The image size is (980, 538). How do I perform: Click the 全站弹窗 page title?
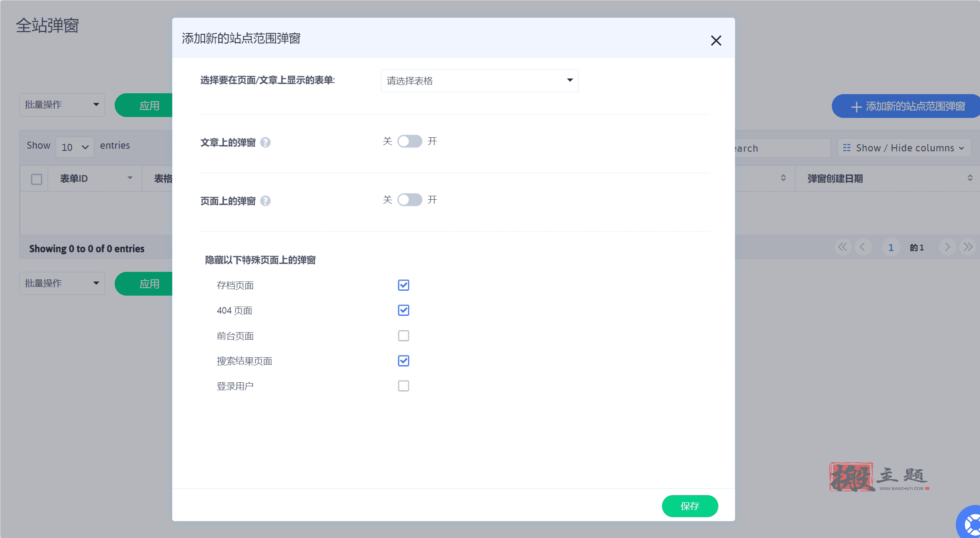[47, 26]
